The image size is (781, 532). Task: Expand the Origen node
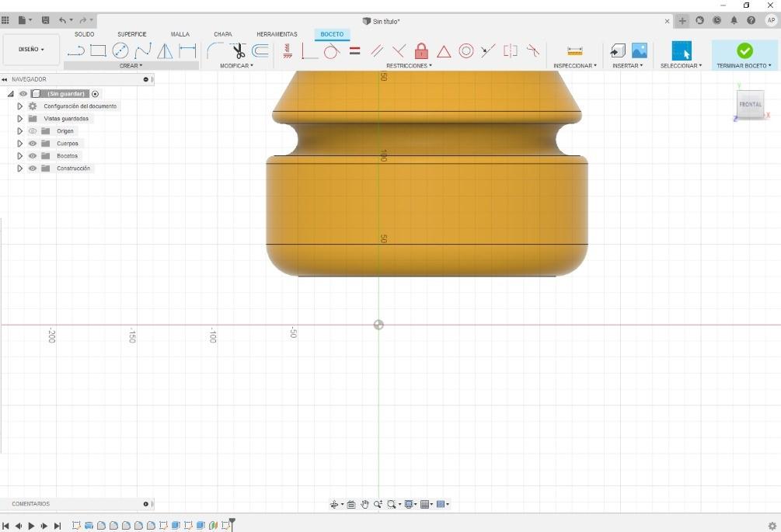(20, 131)
